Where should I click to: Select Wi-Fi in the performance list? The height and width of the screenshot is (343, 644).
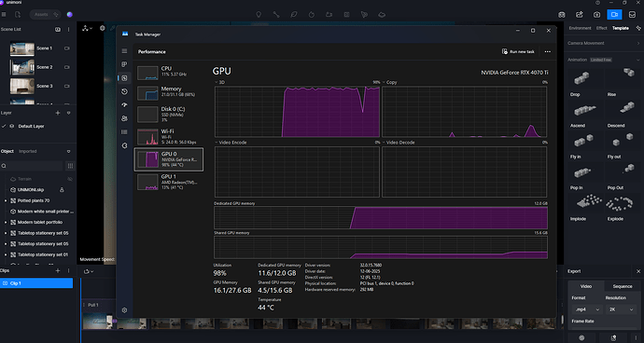pos(168,137)
